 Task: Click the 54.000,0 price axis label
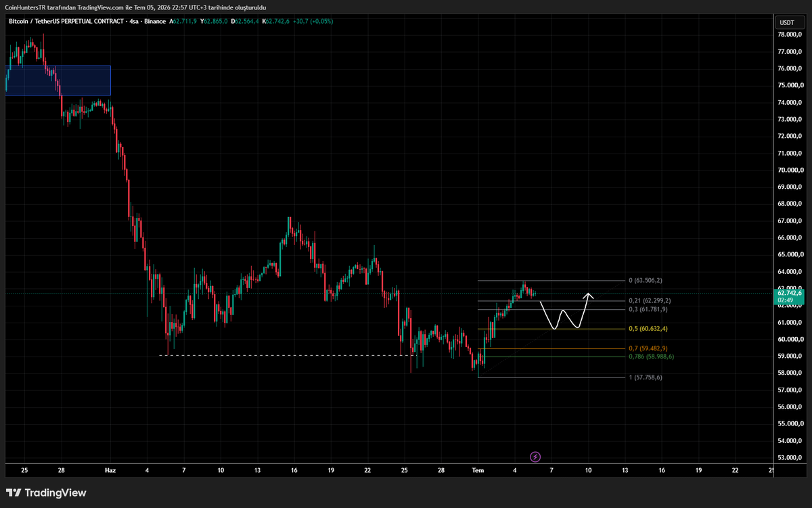point(790,440)
